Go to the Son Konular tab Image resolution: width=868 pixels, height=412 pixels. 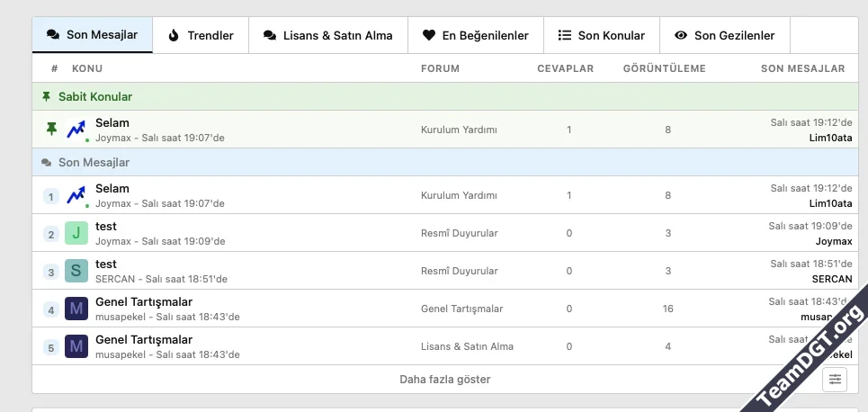click(x=601, y=35)
